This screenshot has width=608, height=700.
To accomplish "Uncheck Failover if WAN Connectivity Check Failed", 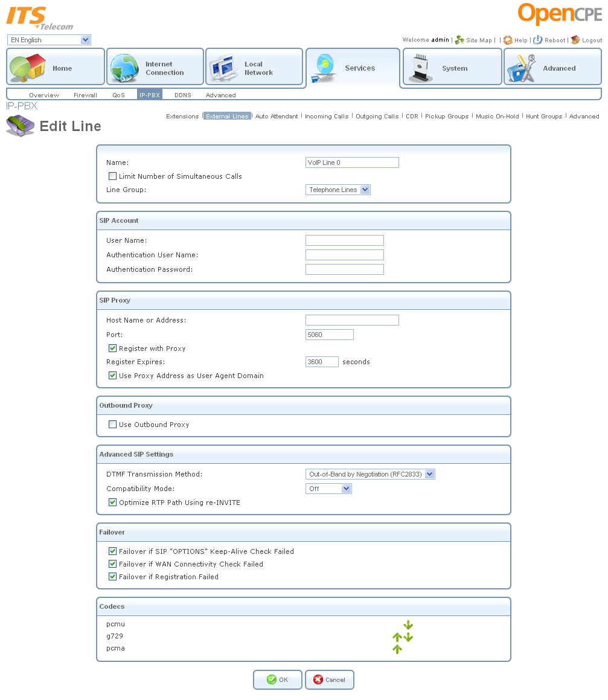I will point(112,564).
